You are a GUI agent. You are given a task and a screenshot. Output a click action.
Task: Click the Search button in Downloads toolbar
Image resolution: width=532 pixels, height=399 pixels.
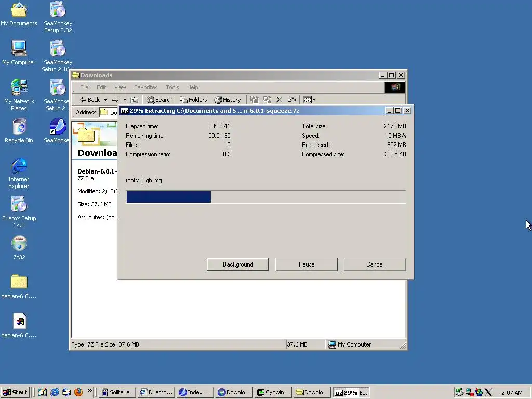[160, 100]
